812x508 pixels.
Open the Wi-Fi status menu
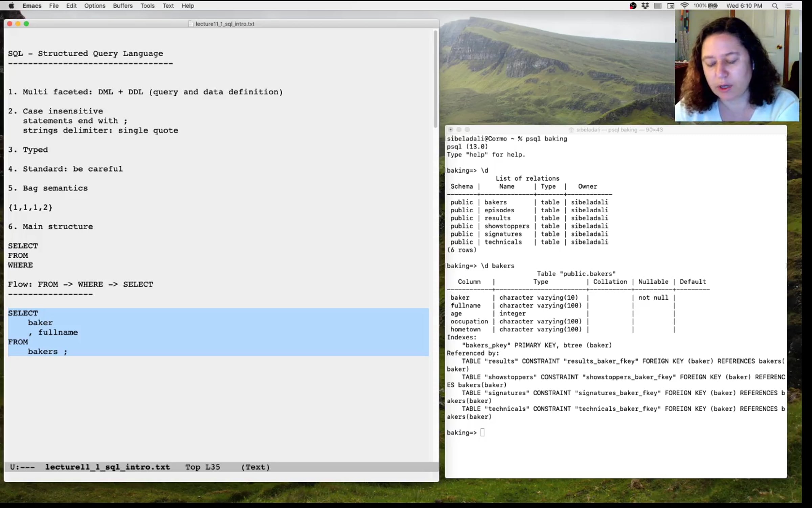click(684, 6)
